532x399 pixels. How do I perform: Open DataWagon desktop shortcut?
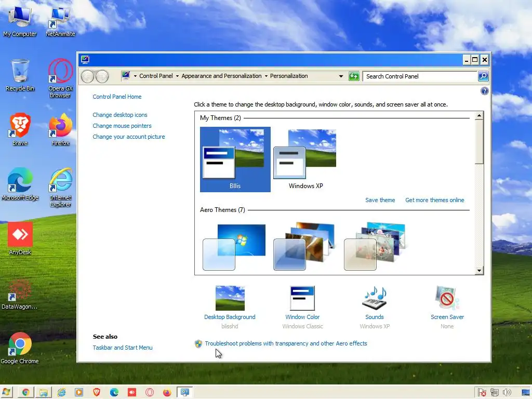pyautogui.click(x=20, y=294)
